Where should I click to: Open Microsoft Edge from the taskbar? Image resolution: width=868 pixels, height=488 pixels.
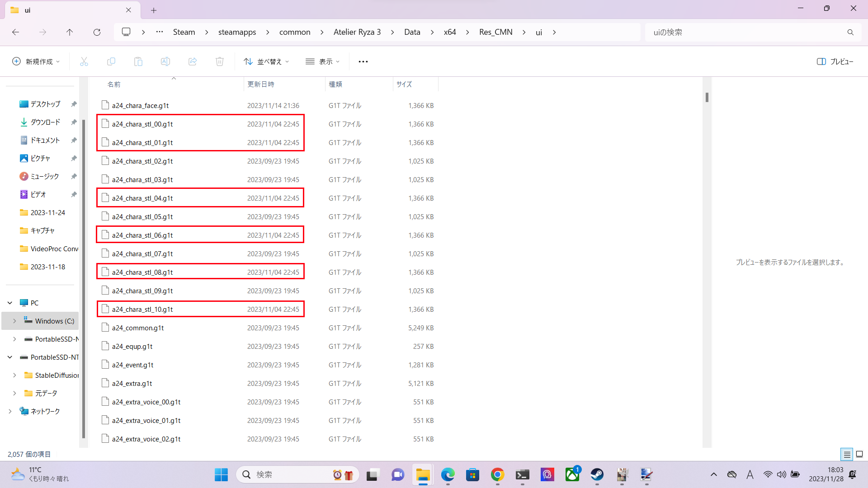pyautogui.click(x=448, y=474)
